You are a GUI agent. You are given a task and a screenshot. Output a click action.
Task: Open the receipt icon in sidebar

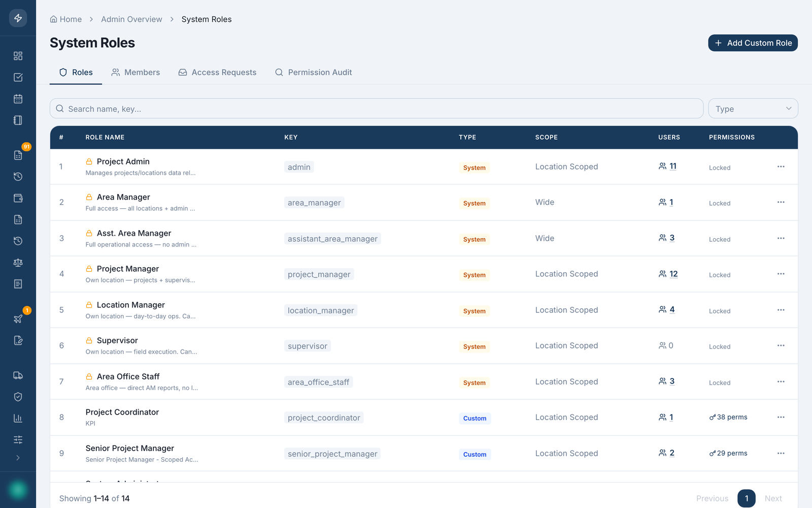[x=18, y=284]
